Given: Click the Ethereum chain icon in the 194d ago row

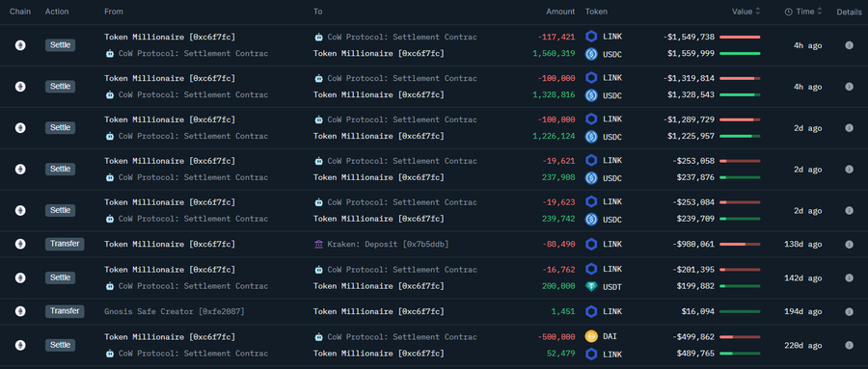Looking at the screenshot, I should point(20,311).
